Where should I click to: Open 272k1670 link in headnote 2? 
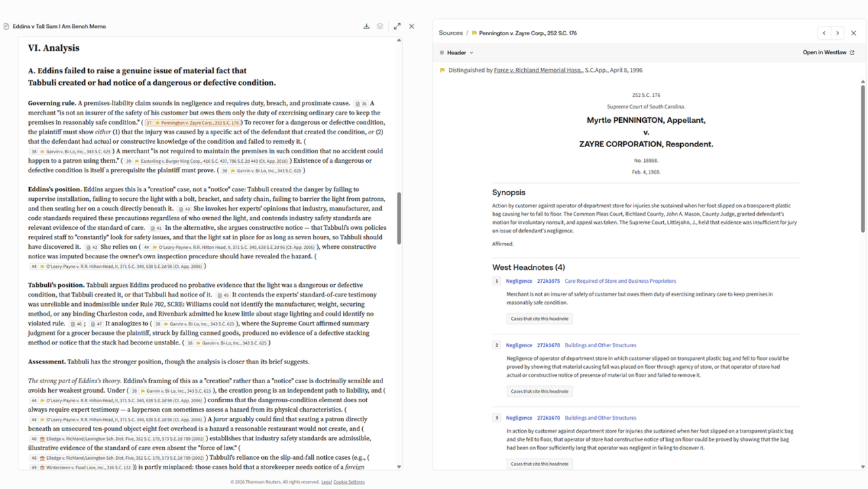pyautogui.click(x=549, y=345)
